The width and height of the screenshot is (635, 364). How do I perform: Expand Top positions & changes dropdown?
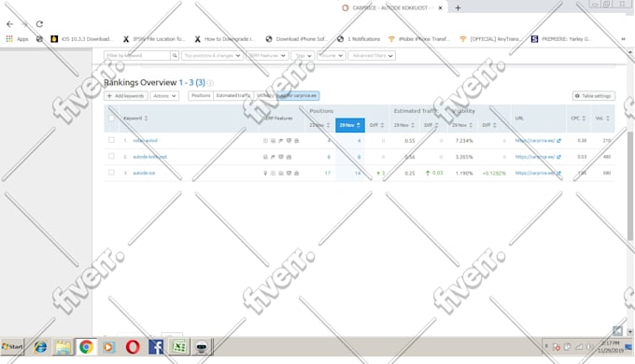212,55
